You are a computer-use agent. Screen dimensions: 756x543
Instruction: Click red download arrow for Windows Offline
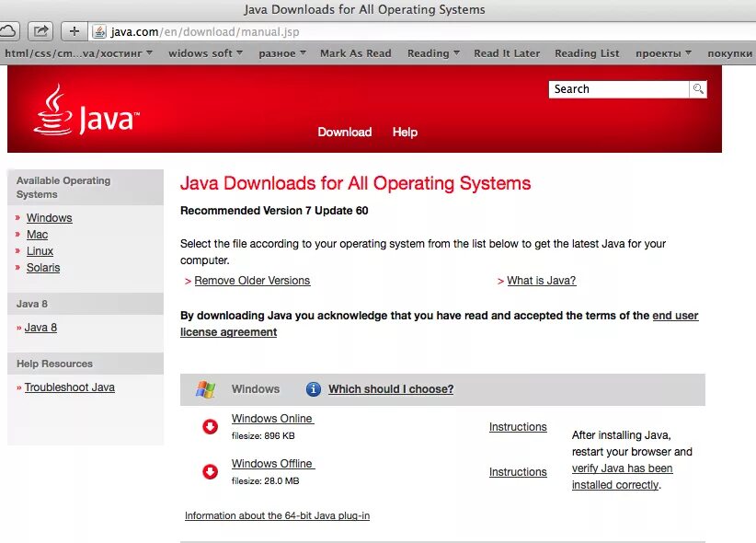pos(211,471)
